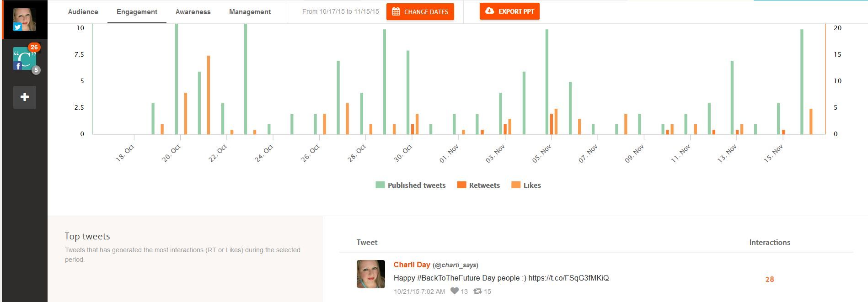Open the Facebook page account with 26 notifications
The height and width of the screenshot is (302, 868).
click(25, 58)
